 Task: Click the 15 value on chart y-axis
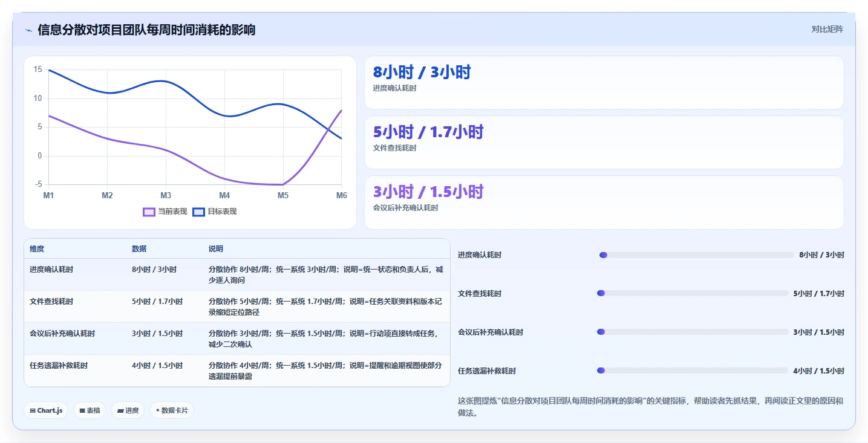38,70
